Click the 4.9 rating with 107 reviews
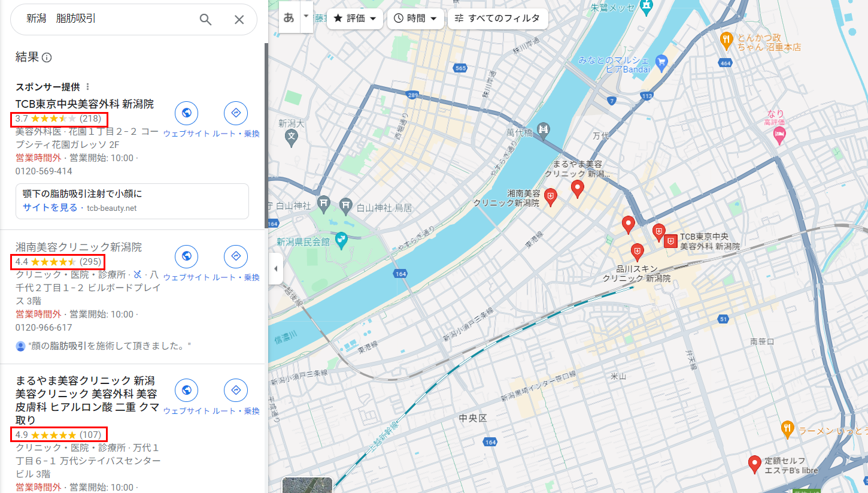Viewport: 868px width, 493px height. click(59, 434)
